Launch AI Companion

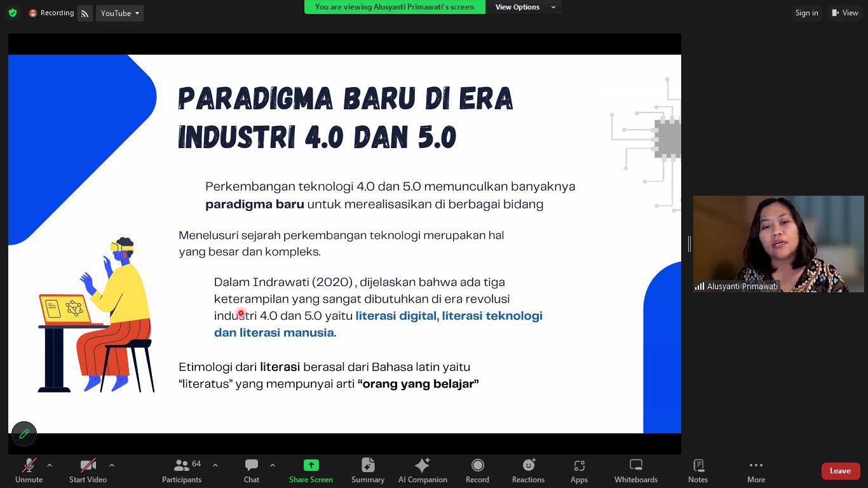pos(423,471)
